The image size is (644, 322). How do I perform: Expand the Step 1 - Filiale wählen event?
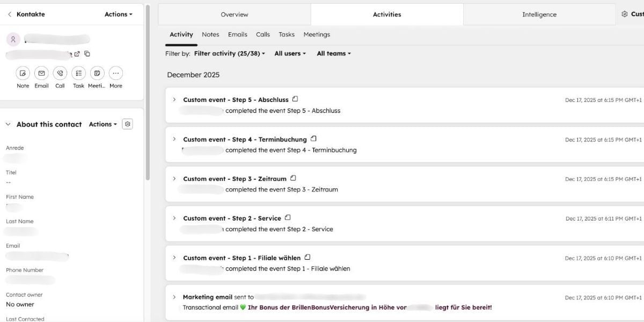(x=174, y=258)
